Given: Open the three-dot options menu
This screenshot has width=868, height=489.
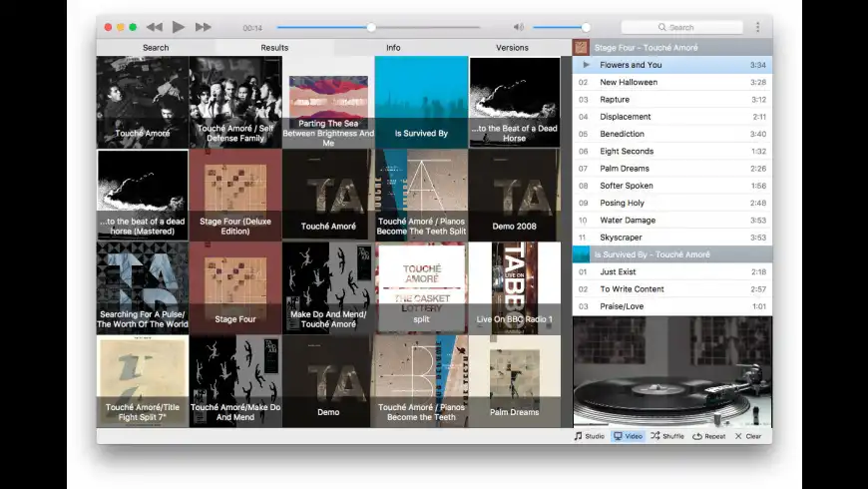Looking at the screenshot, I should pyautogui.click(x=757, y=27).
